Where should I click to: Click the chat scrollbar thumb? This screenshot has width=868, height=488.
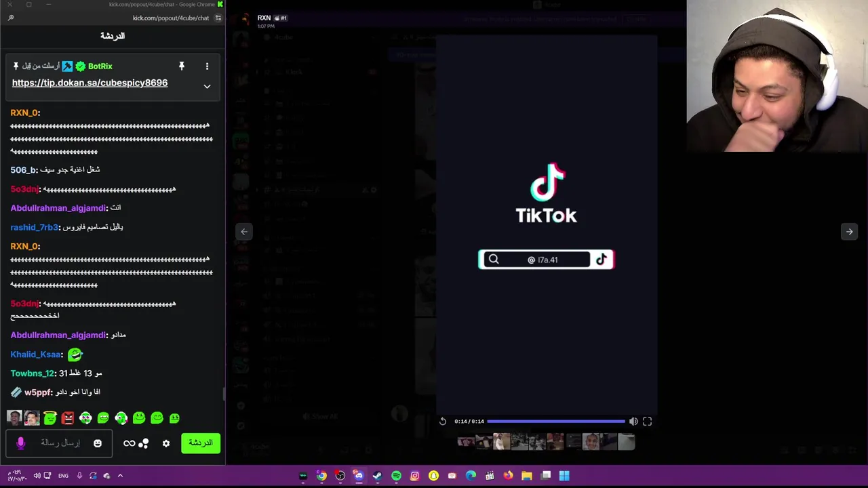coord(223,393)
